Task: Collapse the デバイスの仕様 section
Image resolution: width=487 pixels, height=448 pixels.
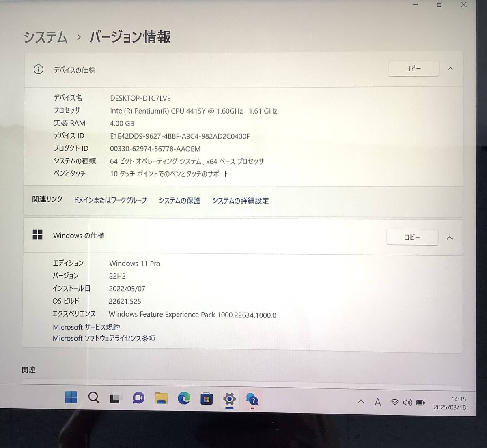Action: pyautogui.click(x=450, y=69)
